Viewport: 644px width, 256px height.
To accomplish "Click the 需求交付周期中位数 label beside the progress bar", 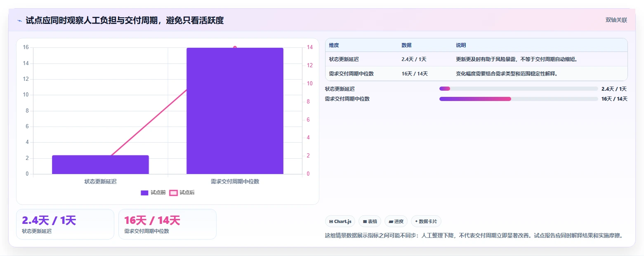I will point(347,99).
